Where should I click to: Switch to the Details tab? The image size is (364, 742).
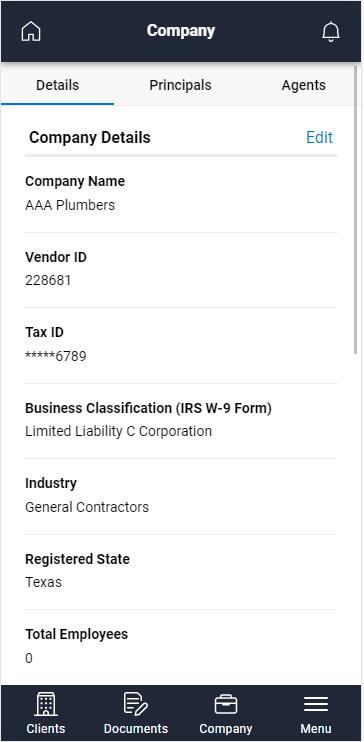57,85
